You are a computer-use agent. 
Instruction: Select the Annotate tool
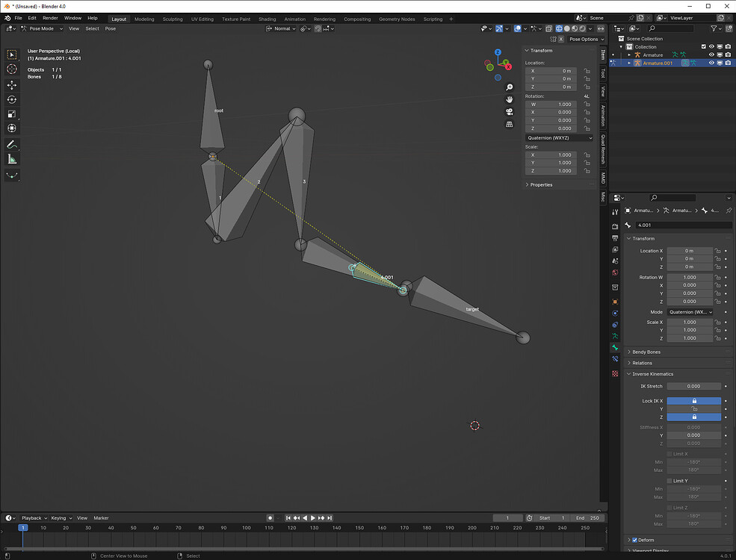12,144
